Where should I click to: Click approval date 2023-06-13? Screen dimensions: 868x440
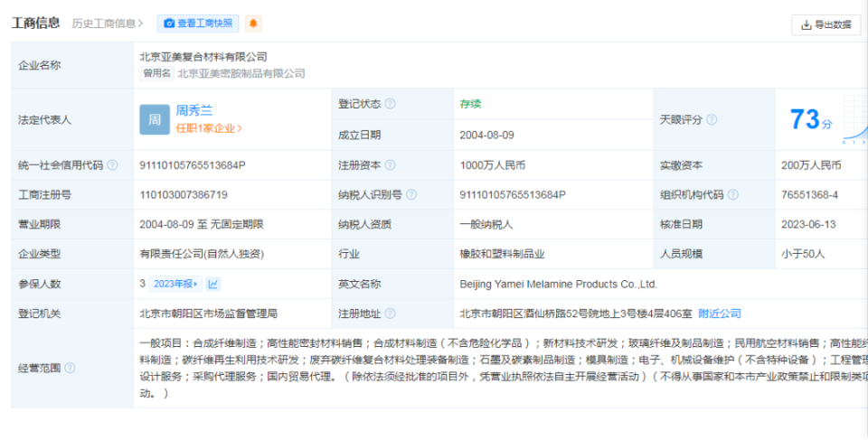click(808, 224)
